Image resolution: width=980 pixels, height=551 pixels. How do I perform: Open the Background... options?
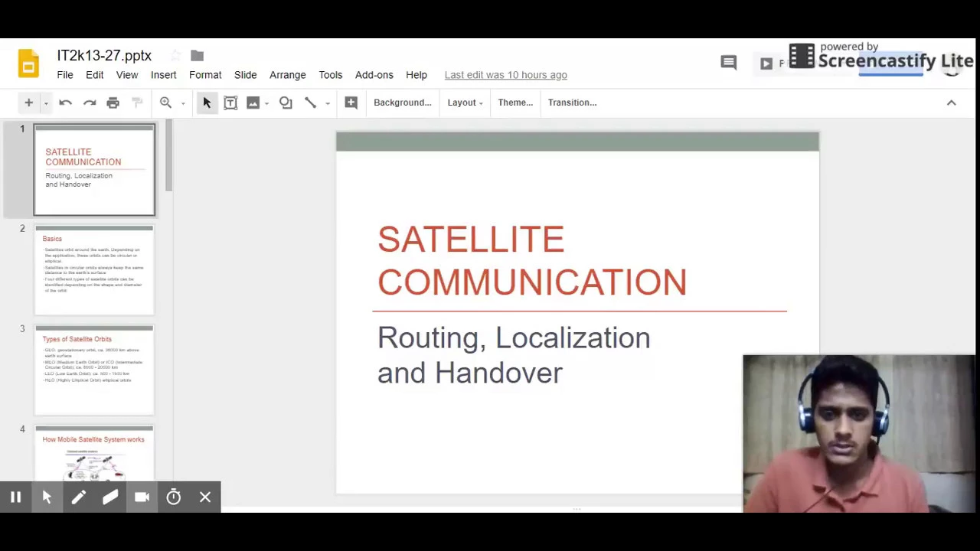click(403, 103)
